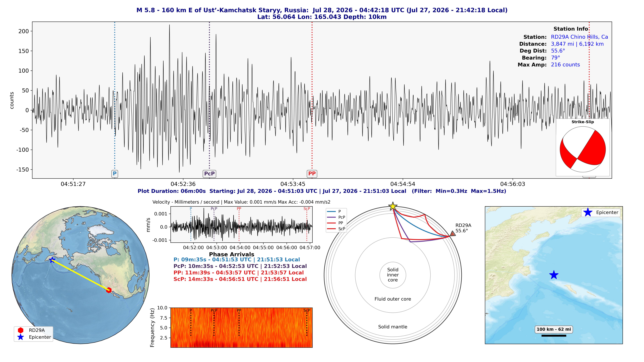Viewport: 644px width, 362px height.
Task: Click the PP line swatch in ray legend
Action: pyautogui.click(x=331, y=223)
